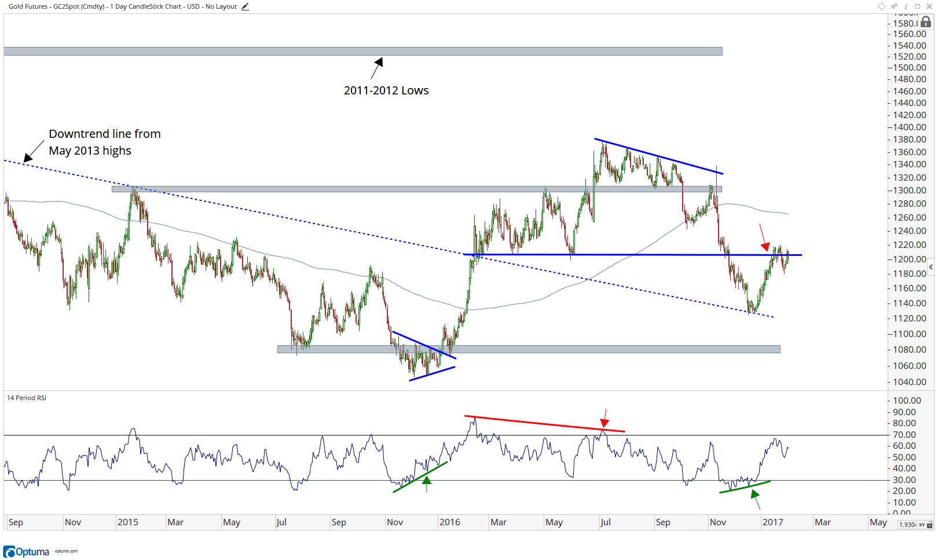Image resolution: width=938 pixels, height=560 pixels.
Task: Click the pencil edit icon beside chart title
Action: (x=245, y=7)
